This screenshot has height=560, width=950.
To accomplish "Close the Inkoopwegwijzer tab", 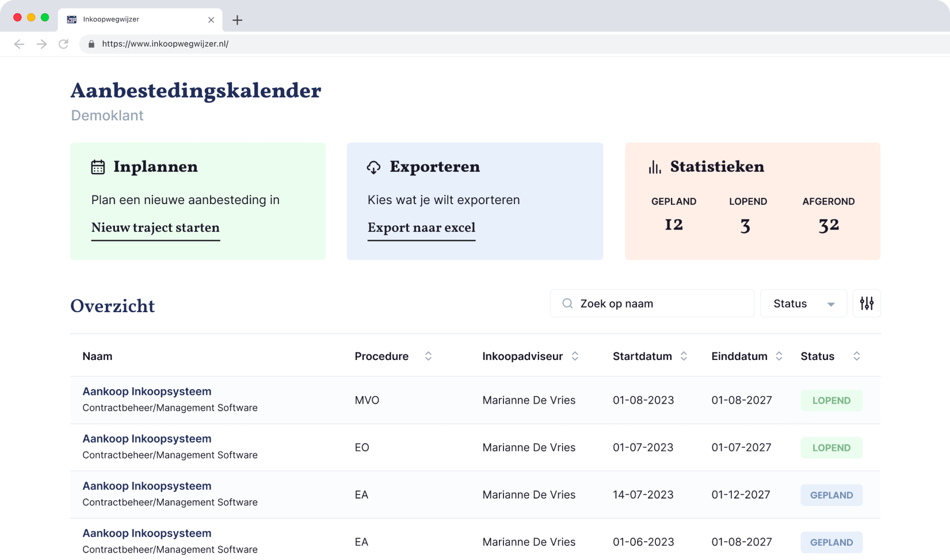I will (x=211, y=20).
